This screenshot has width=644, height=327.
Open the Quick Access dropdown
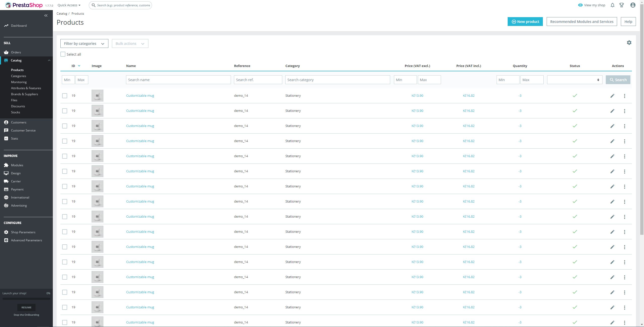[x=69, y=5]
